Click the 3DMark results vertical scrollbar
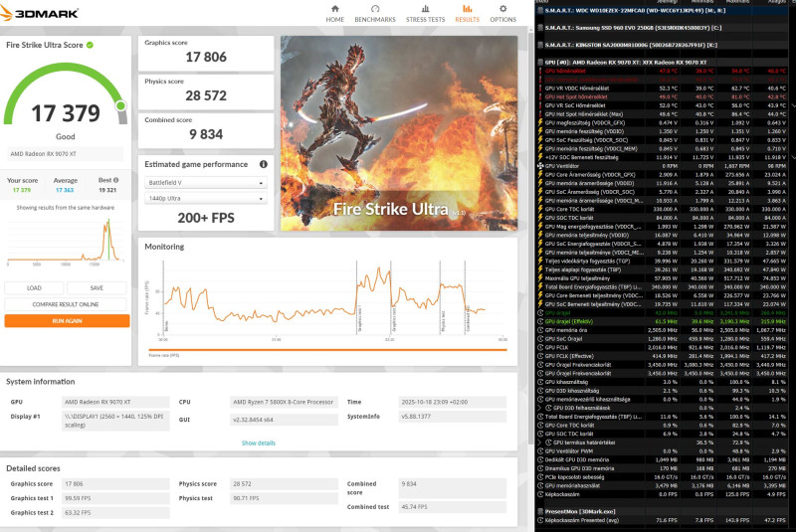 [x=530, y=239]
